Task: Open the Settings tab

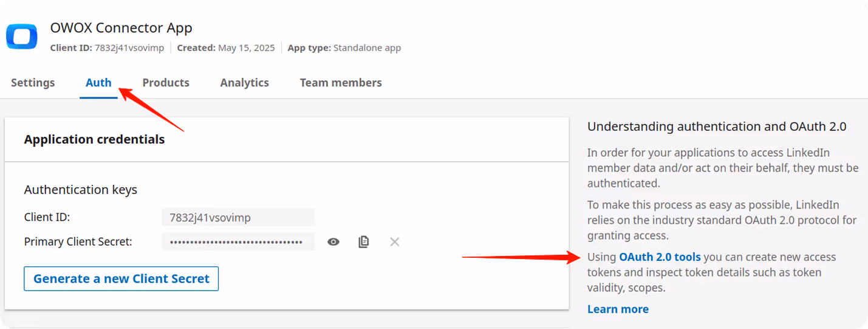Action: pyautogui.click(x=33, y=83)
